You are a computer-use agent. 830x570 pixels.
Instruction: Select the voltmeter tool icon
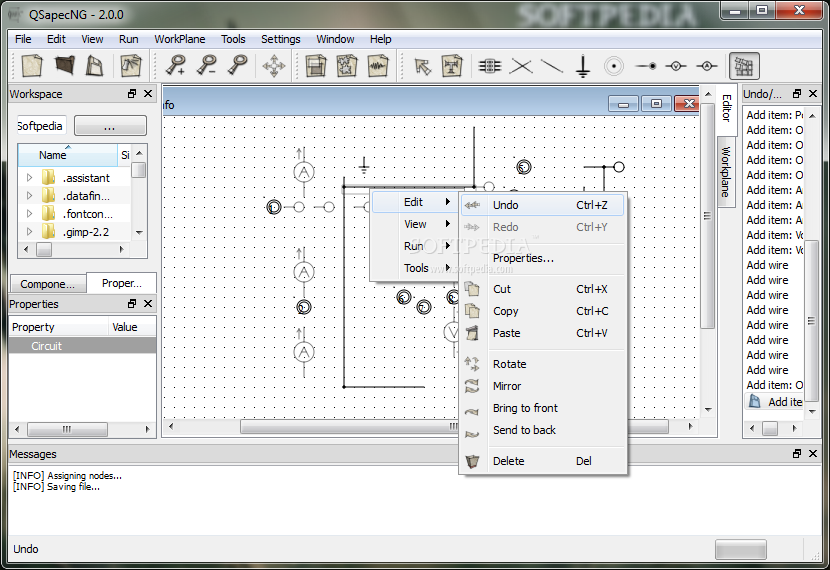[676, 66]
